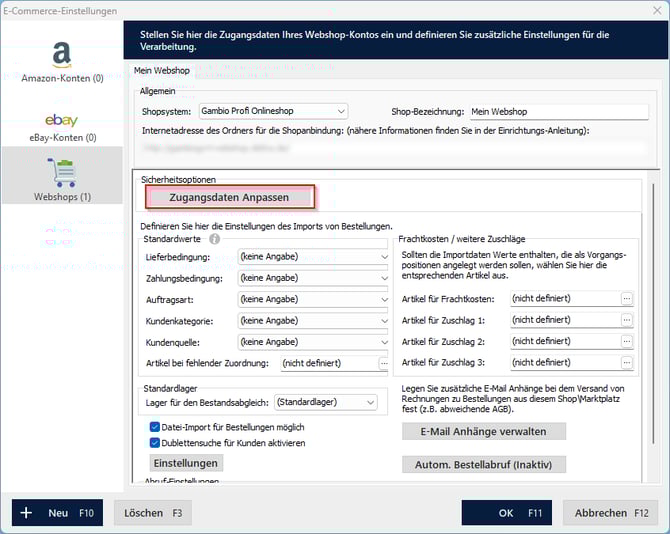Image resolution: width=670 pixels, height=534 pixels.
Task: Click the Sicherheitsoptionen group label
Action: tap(178, 179)
